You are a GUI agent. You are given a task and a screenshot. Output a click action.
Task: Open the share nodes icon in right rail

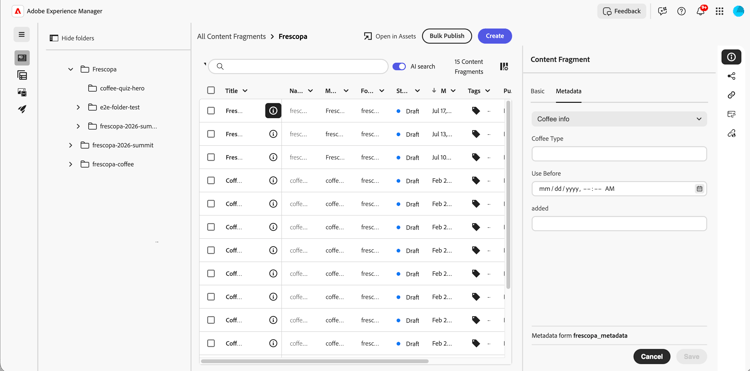click(x=731, y=76)
